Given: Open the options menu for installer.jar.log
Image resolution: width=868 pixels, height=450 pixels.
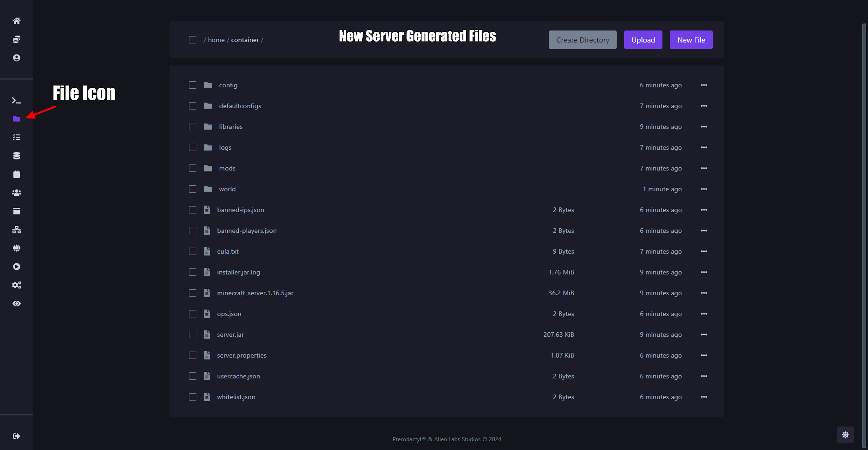Looking at the screenshot, I should click(704, 272).
